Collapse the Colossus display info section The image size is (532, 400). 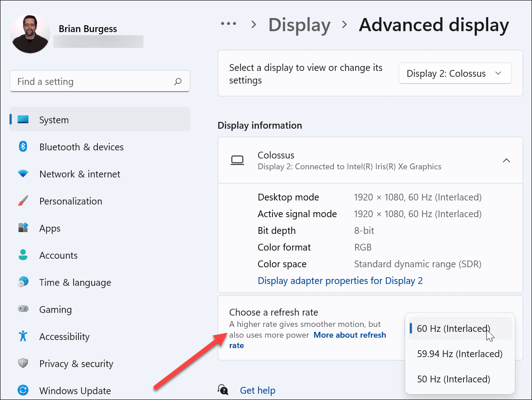(506, 160)
